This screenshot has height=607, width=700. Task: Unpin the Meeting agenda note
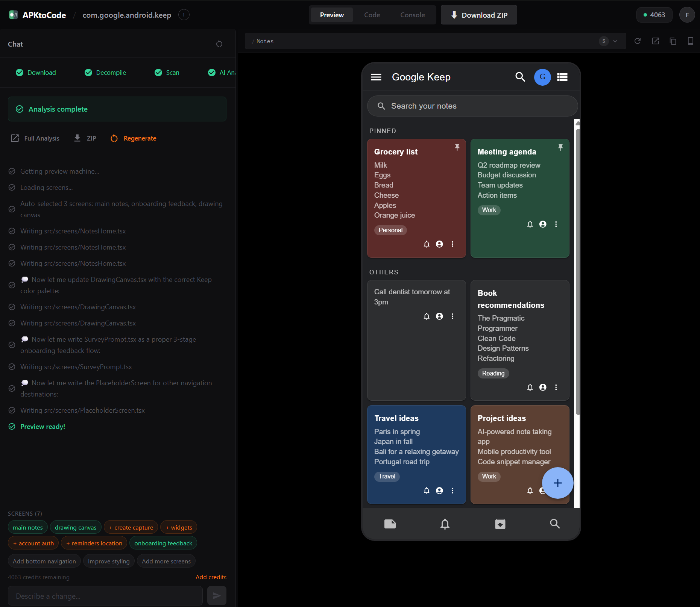[x=560, y=147]
